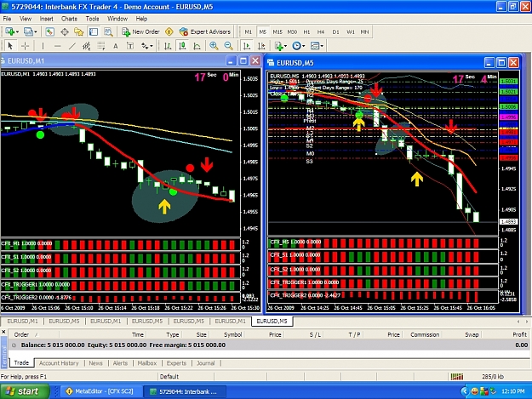Launch MetaEditor from the yellow diamond icon
The width and height of the screenshot is (532, 399).
169,31
